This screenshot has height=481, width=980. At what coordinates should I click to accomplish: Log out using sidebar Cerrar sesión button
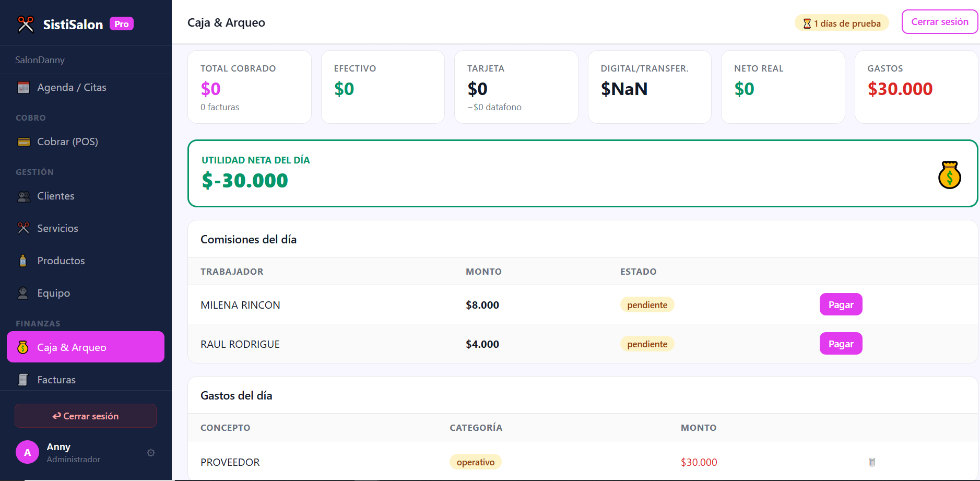(x=86, y=416)
